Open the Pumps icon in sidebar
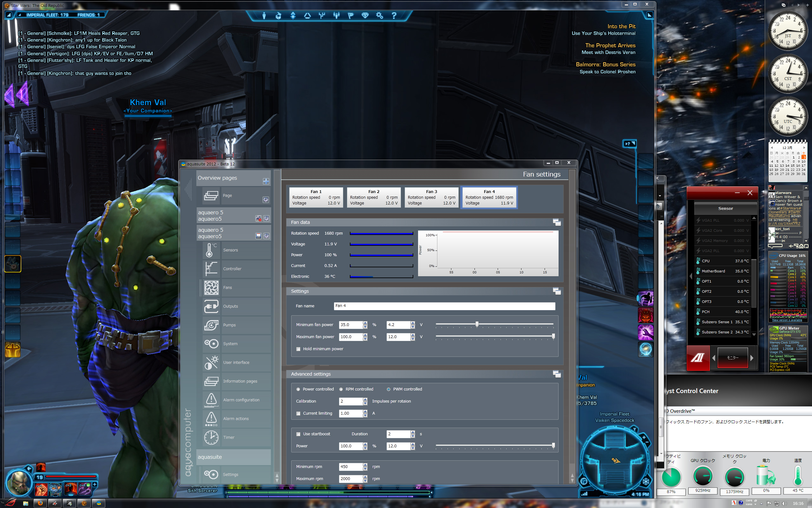Screen dimensions: 812x508 pos(211,325)
